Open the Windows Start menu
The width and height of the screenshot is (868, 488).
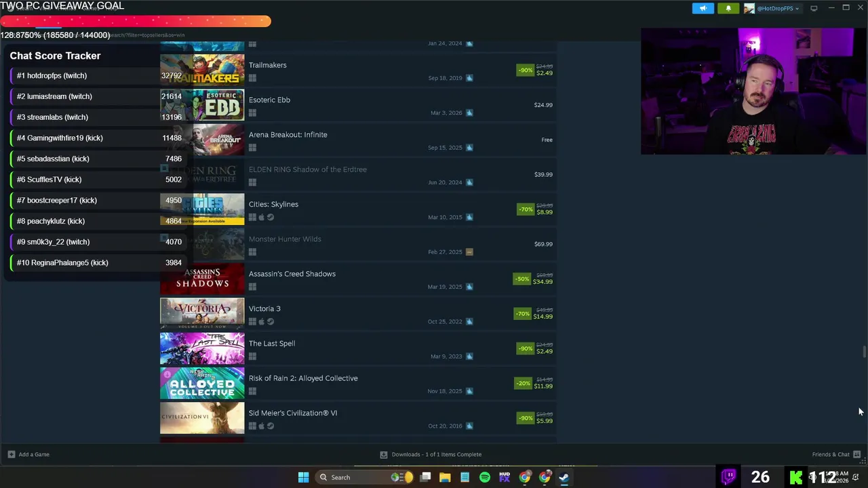[x=304, y=477]
